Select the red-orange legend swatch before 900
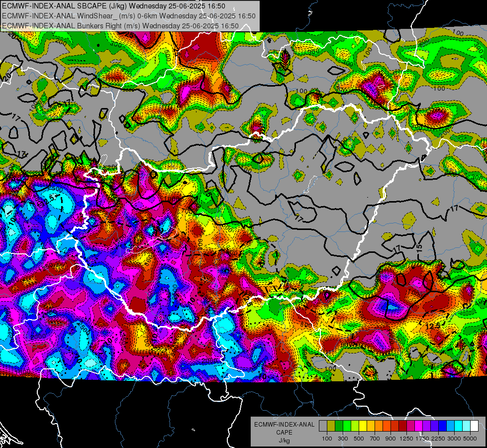Image resolution: width=487 pixels, height=448 pixels. [x=387, y=426]
